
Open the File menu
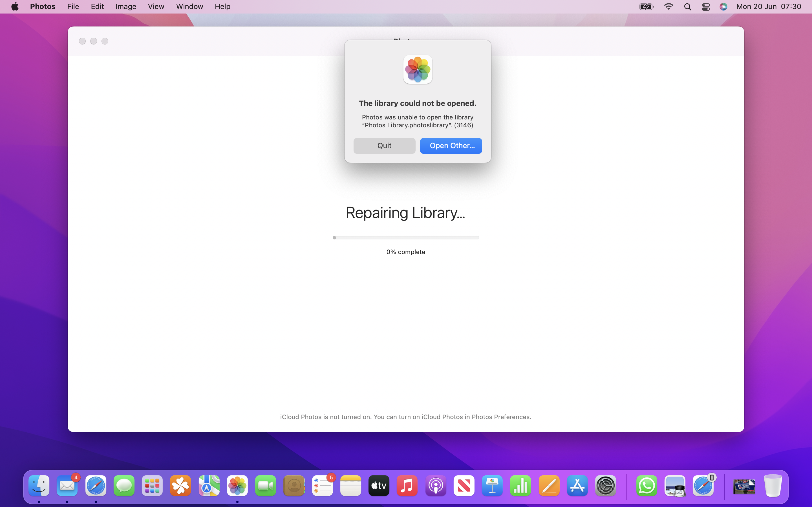pyautogui.click(x=73, y=6)
